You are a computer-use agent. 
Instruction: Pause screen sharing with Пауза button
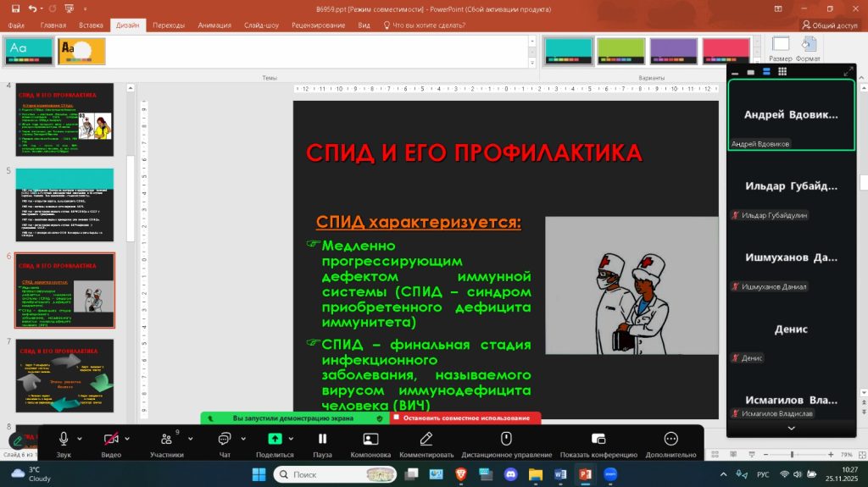point(322,439)
